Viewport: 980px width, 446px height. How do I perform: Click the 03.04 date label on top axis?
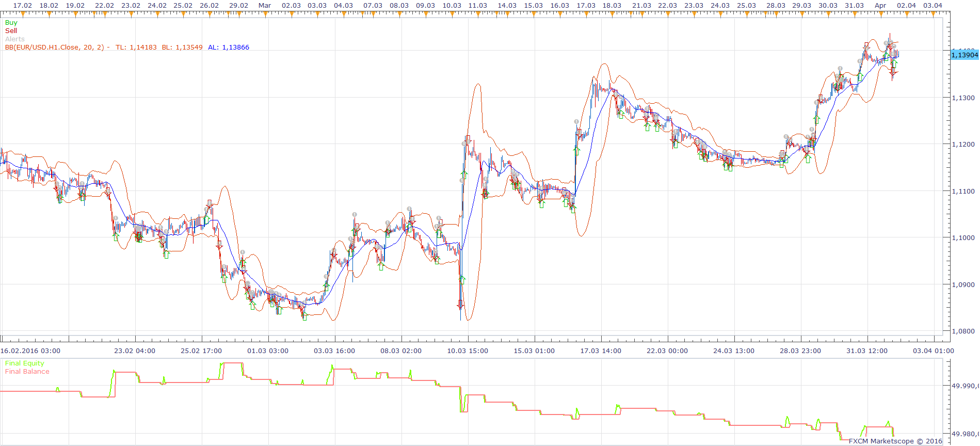pyautogui.click(x=933, y=6)
